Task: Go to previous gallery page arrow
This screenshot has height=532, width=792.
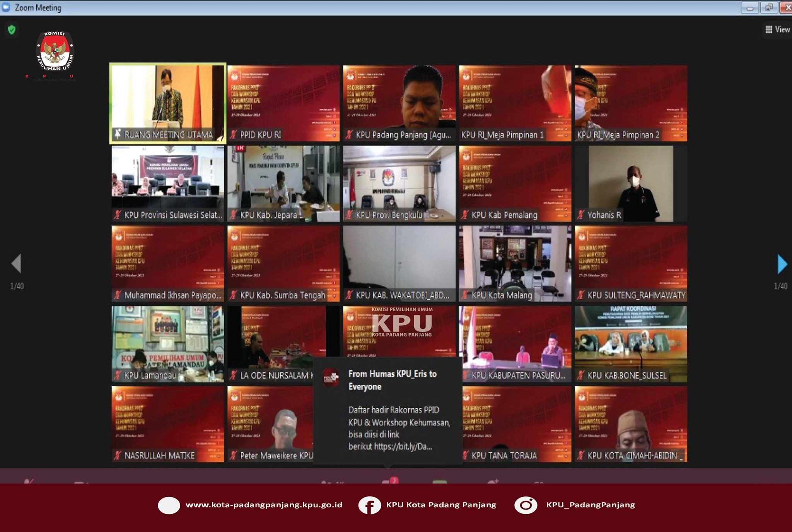Action: click(x=16, y=264)
